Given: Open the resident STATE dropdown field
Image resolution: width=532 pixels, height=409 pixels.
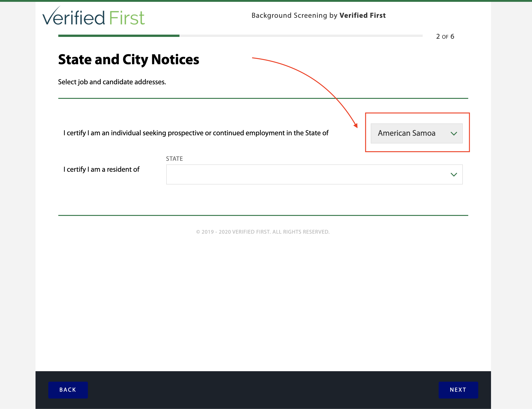Looking at the screenshot, I should (x=314, y=174).
